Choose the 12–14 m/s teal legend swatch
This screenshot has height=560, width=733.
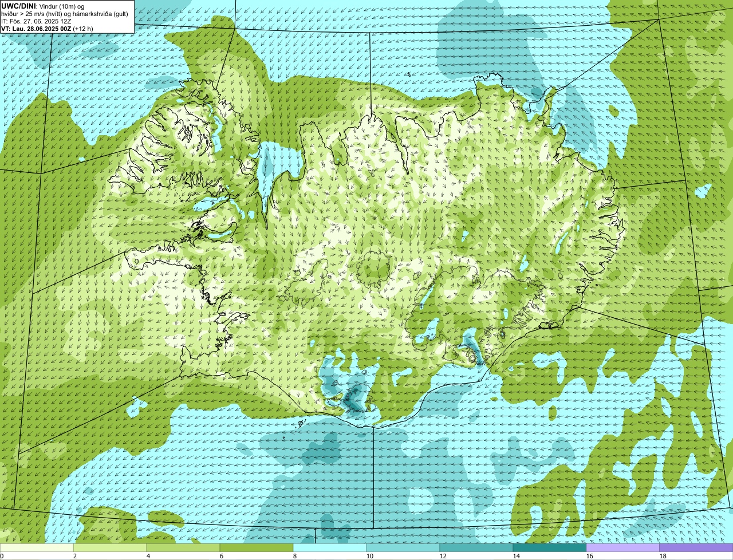tap(476, 547)
